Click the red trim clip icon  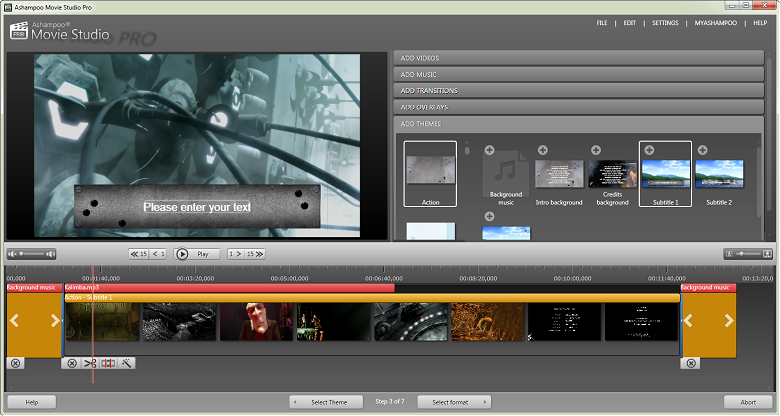pos(108,363)
